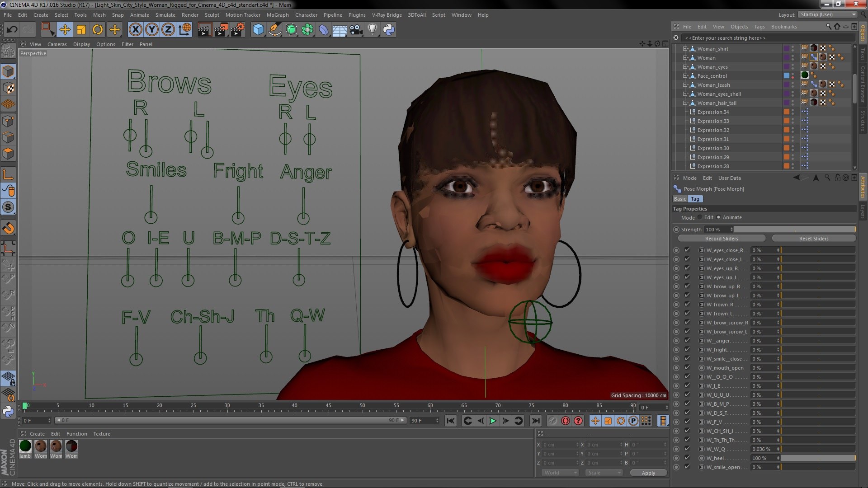Click Render View clapperboard icon
The height and width of the screenshot is (488, 868).
[x=204, y=30]
